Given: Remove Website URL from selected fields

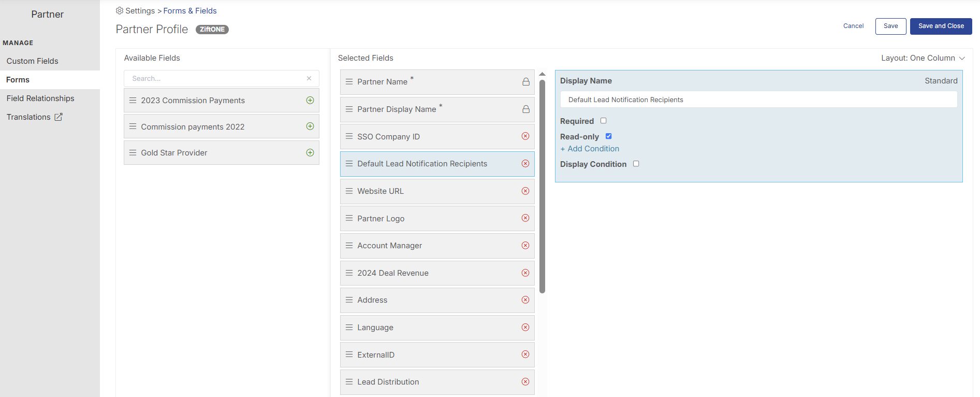Looking at the screenshot, I should pos(525,191).
